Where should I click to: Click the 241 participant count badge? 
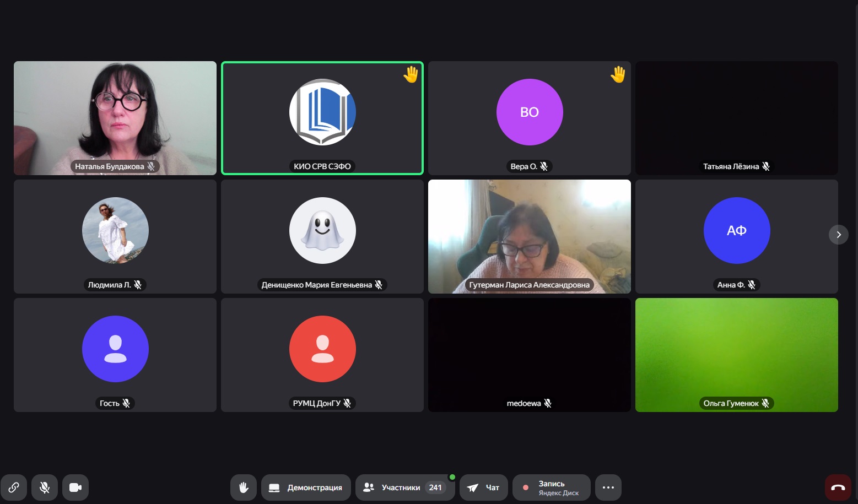coord(435,487)
